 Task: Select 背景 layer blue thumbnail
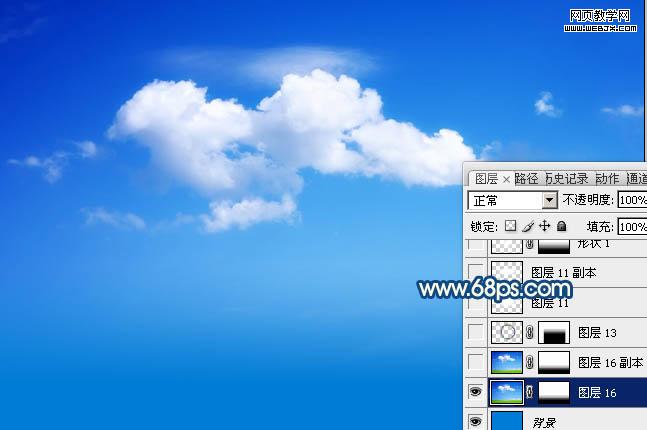tap(507, 421)
